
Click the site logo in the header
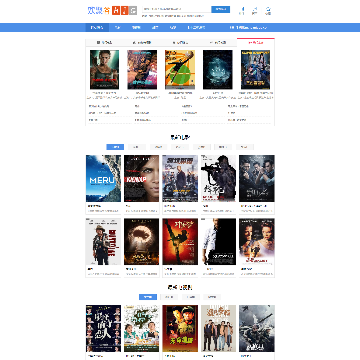tap(99, 10)
